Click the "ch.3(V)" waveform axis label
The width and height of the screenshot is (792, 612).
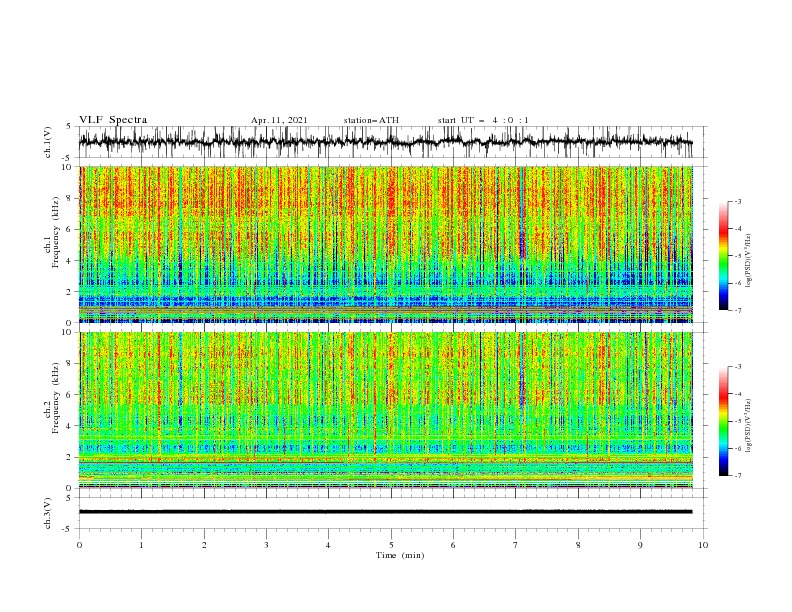[48, 513]
